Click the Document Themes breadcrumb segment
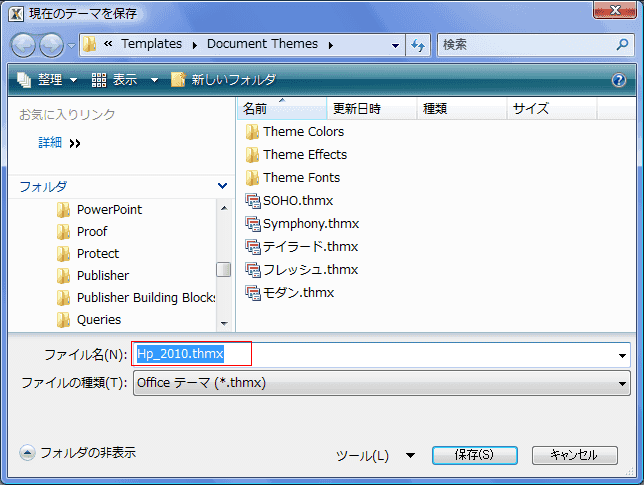The image size is (644, 485). 262,44
